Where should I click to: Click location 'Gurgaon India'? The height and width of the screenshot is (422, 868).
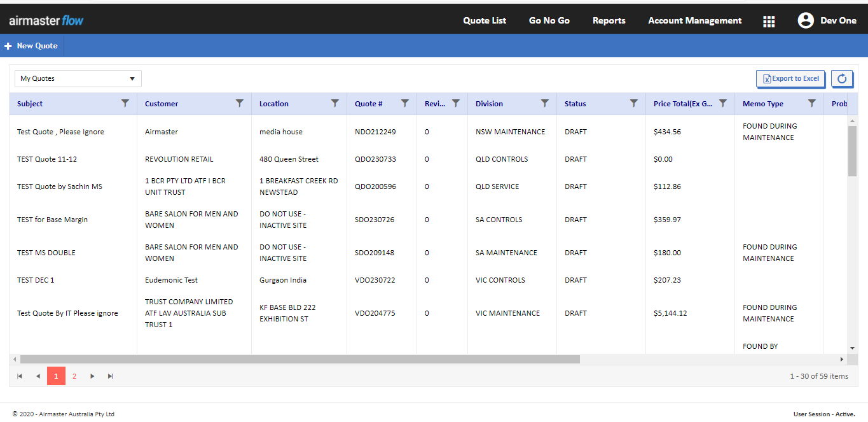coord(283,280)
